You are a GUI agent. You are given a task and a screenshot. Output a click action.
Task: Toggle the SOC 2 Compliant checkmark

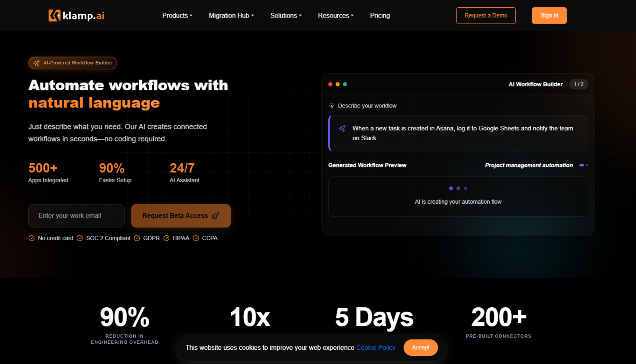tap(80, 238)
